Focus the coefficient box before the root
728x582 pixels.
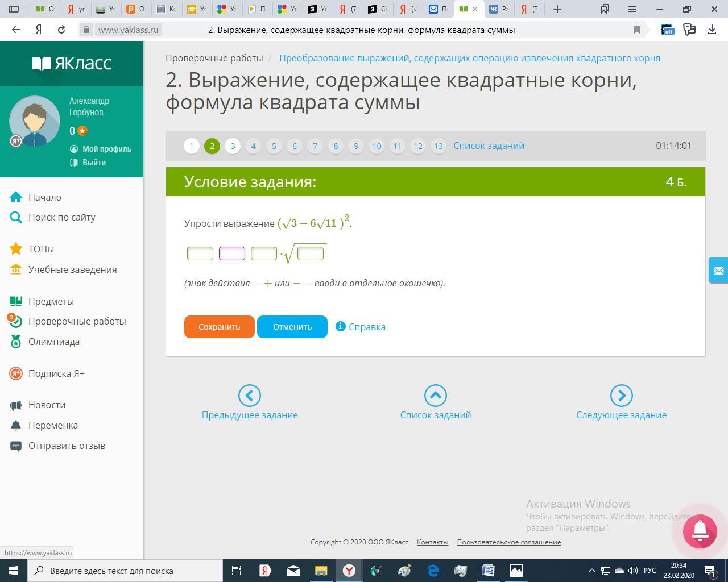click(264, 253)
